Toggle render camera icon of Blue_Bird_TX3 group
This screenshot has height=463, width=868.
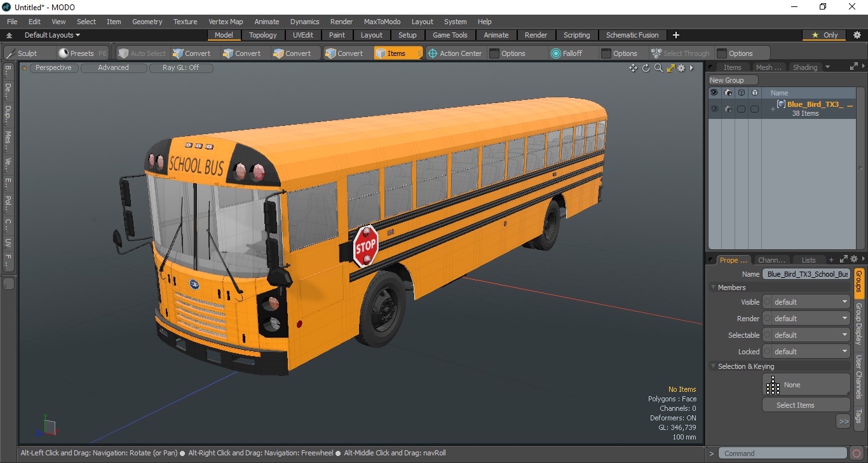(728, 109)
